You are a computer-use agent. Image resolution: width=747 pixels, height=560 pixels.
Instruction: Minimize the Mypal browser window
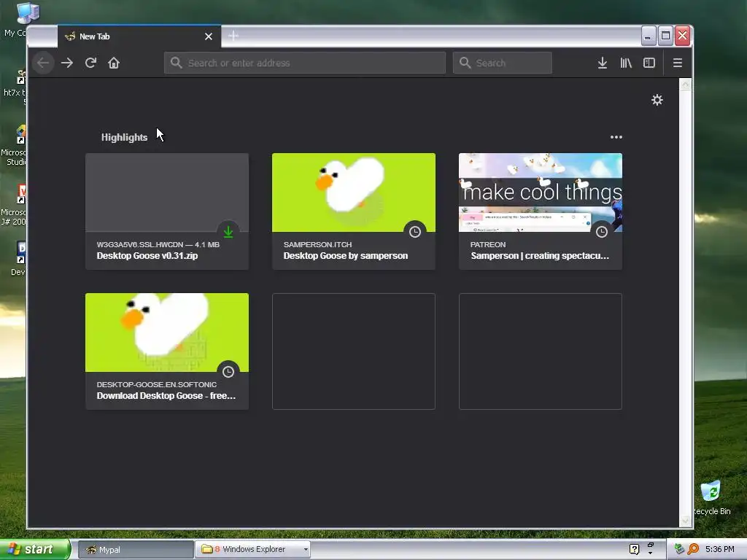[649, 36]
